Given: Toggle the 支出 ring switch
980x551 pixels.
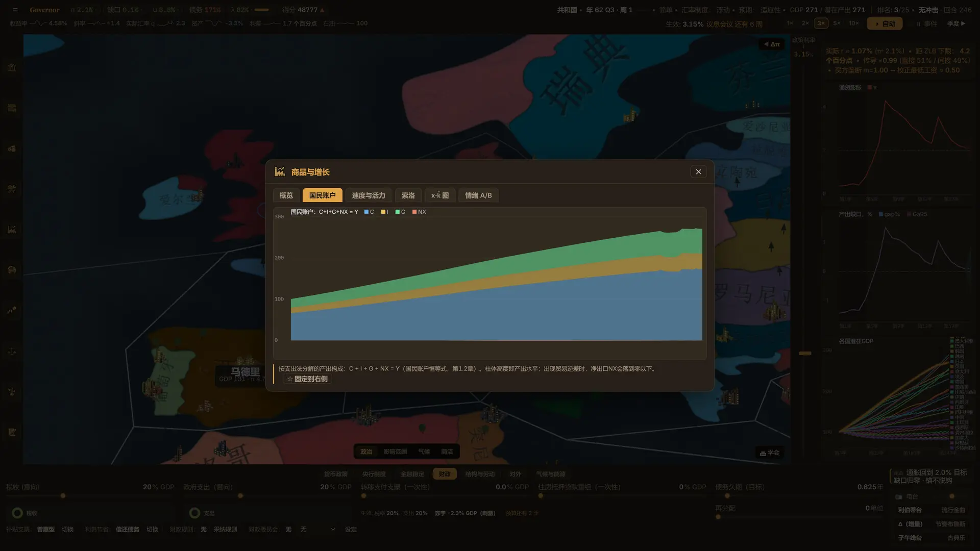Looking at the screenshot, I should coord(194,513).
